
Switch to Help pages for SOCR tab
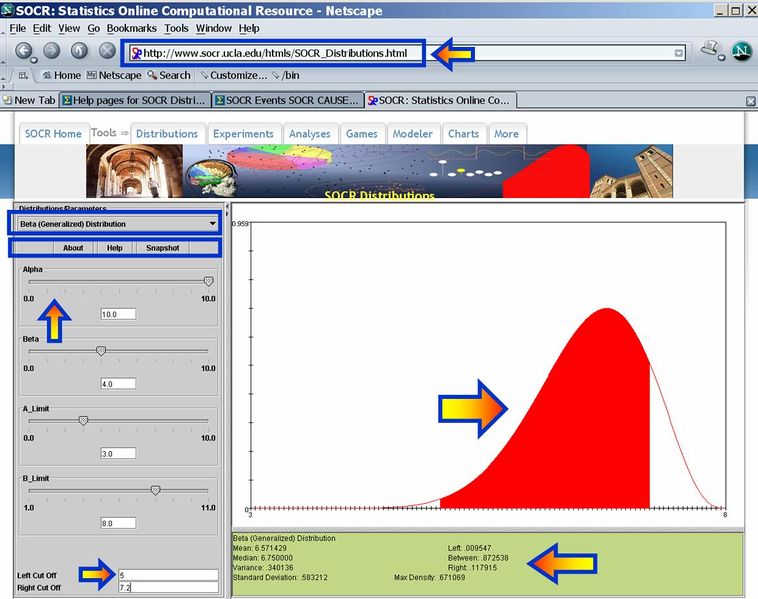tap(135, 101)
